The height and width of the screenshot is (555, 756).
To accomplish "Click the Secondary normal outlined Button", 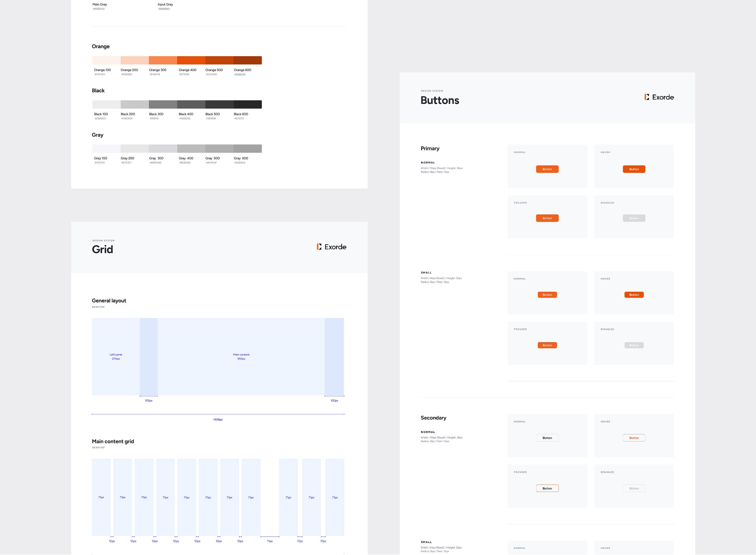I will [x=547, y=438].
